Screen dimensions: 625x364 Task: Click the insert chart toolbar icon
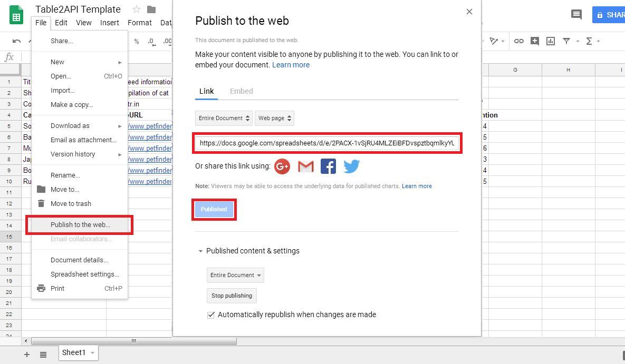(x=551, y=41)
